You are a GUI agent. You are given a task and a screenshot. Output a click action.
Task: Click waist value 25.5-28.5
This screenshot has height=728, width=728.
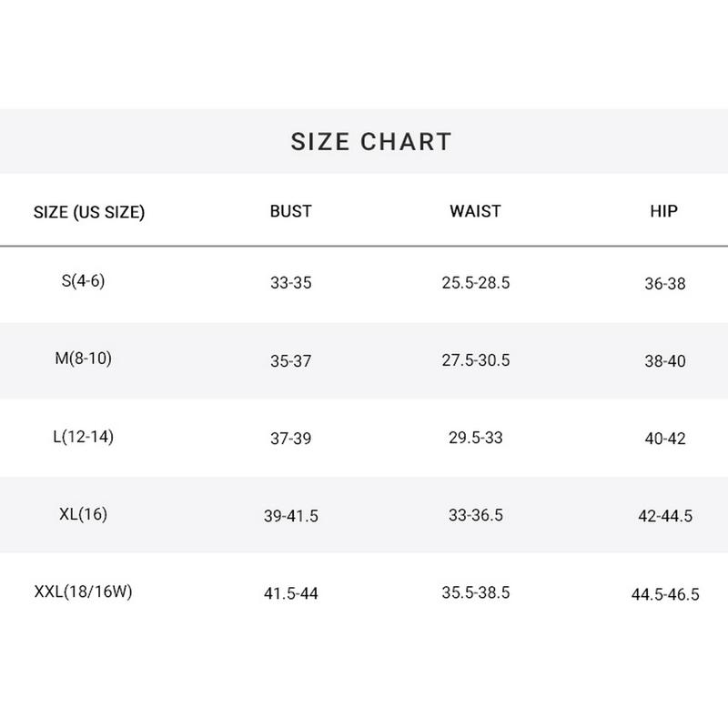pos(475,283)
